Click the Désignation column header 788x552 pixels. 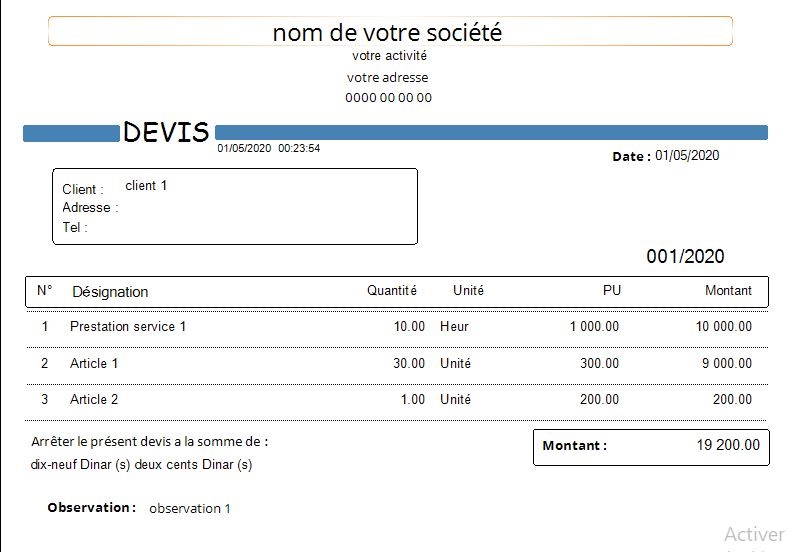pos(110,292)
